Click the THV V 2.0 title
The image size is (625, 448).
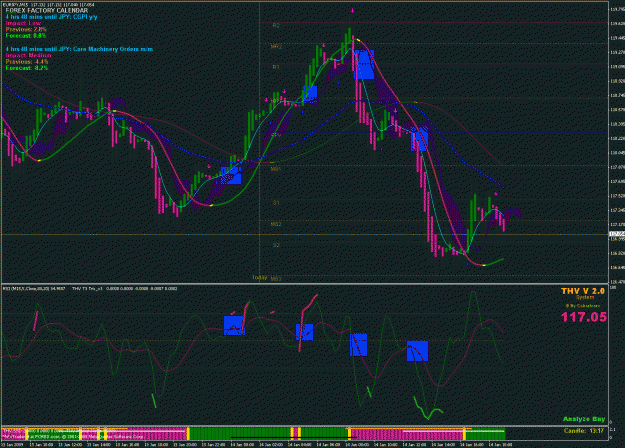click(x=583, y=291)
